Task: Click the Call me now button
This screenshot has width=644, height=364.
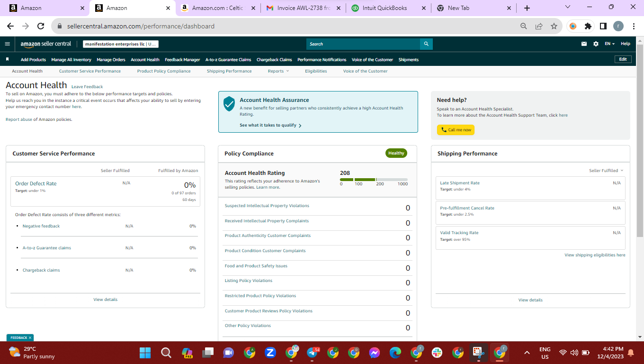Action: pos(456,130)
